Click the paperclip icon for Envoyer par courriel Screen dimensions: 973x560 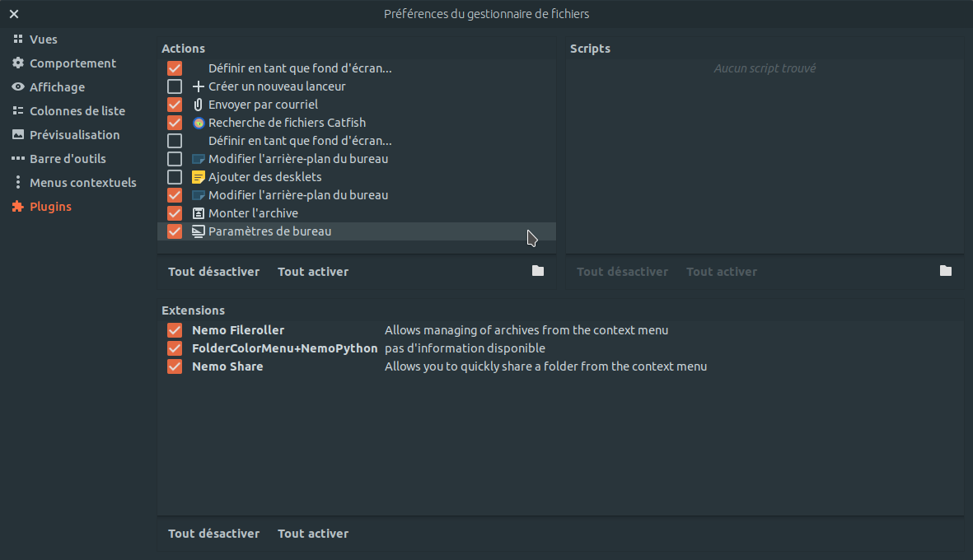[198, 105]
